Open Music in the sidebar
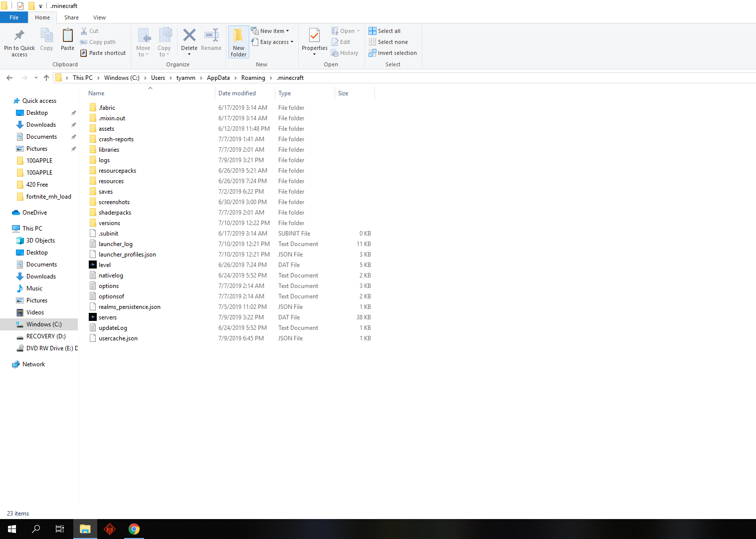Screen dimensions: 756x539 click(x=34, y=288)
